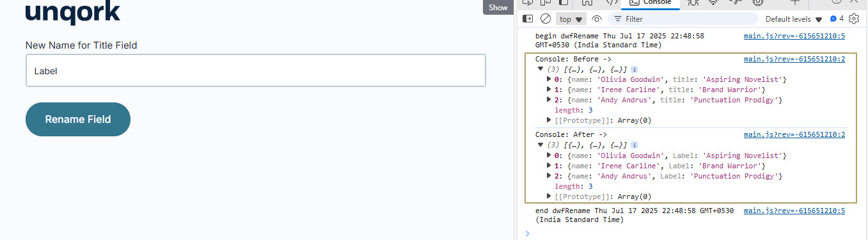
Task: Click the 4 issues message badge
Action: 837,19
